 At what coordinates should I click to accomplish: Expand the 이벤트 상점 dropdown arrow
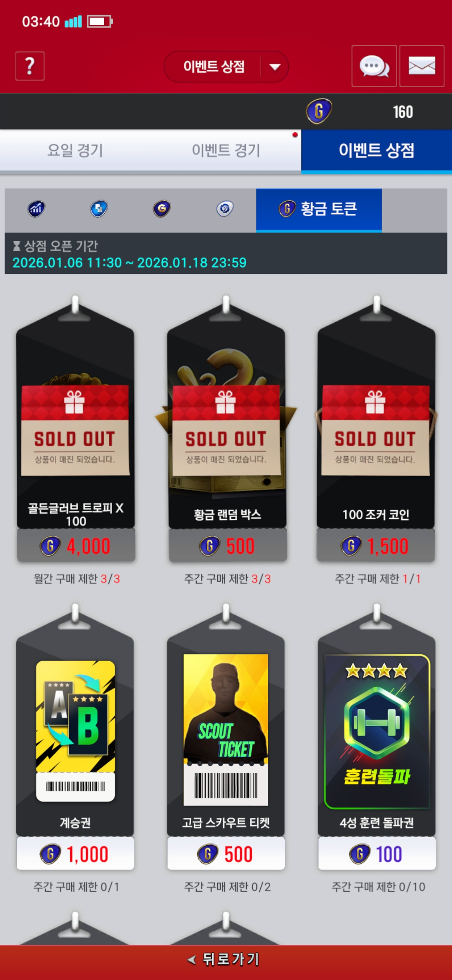[275, 67]
